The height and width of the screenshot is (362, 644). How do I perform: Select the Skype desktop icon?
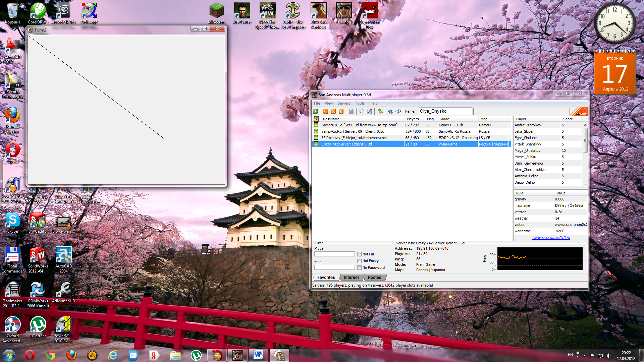click(x=12, y=223)
